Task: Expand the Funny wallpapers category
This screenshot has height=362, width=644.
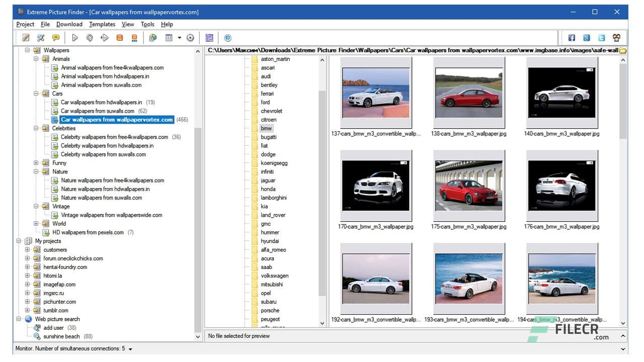Action: [35, 163]
